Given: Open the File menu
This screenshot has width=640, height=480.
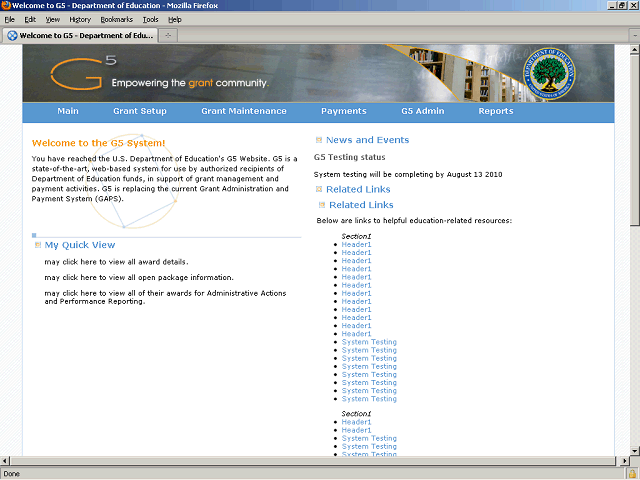Looking at the screenshot, I should pyautogui.click(x=9, y=19).
